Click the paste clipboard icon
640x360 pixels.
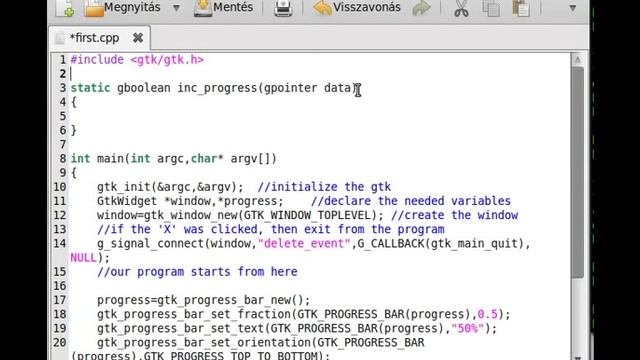521,8
